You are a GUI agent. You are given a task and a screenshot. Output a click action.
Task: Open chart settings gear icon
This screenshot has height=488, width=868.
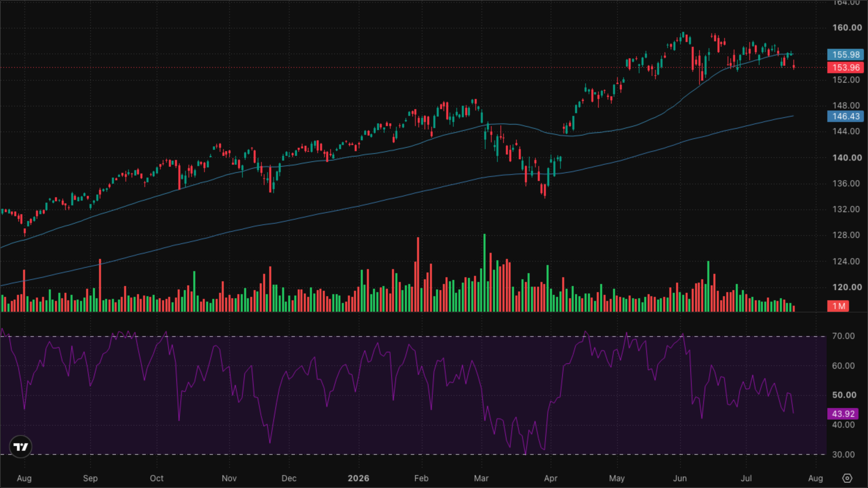click(847, 478)
